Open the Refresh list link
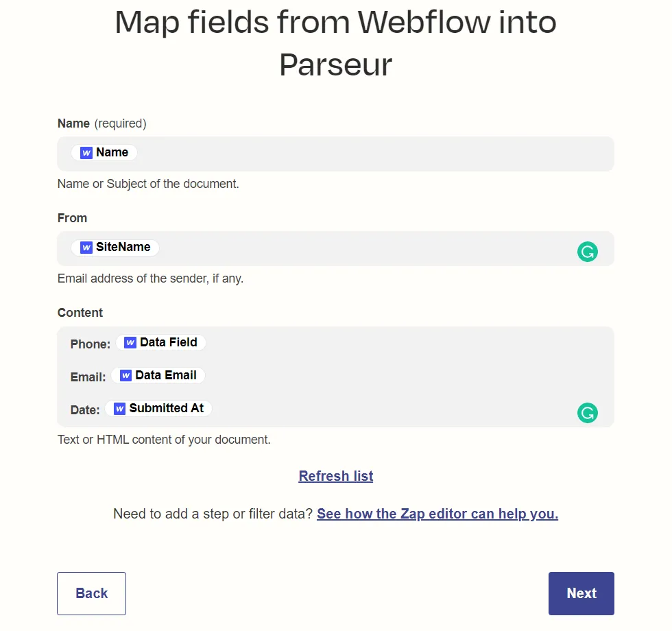672x631 pixels. (x=335, y=475)
